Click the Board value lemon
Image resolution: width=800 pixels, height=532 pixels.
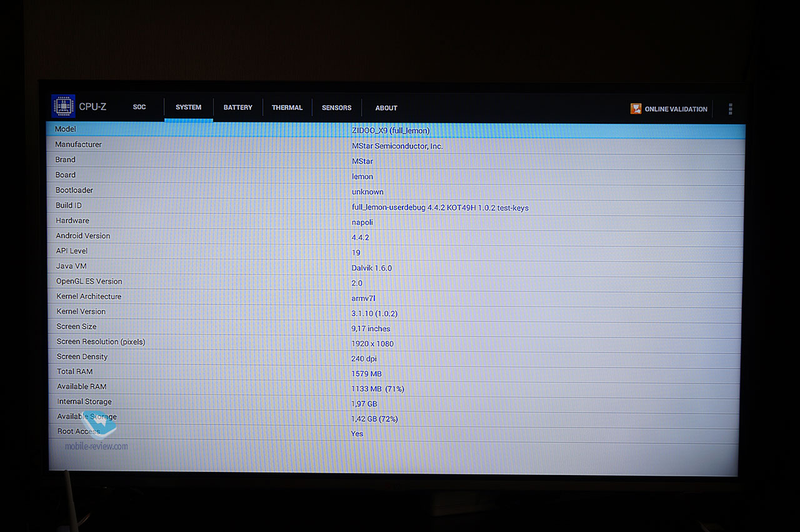tap(362, 177)
